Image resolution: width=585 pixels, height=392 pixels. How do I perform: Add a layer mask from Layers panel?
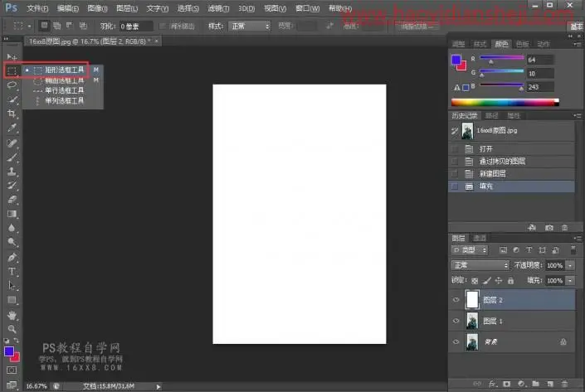[507, 384]
